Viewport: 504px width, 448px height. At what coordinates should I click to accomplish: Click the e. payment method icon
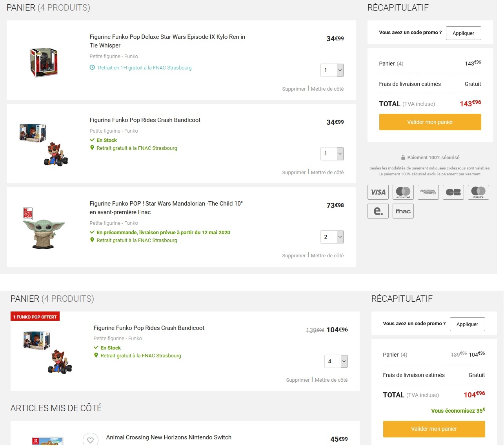378,211
